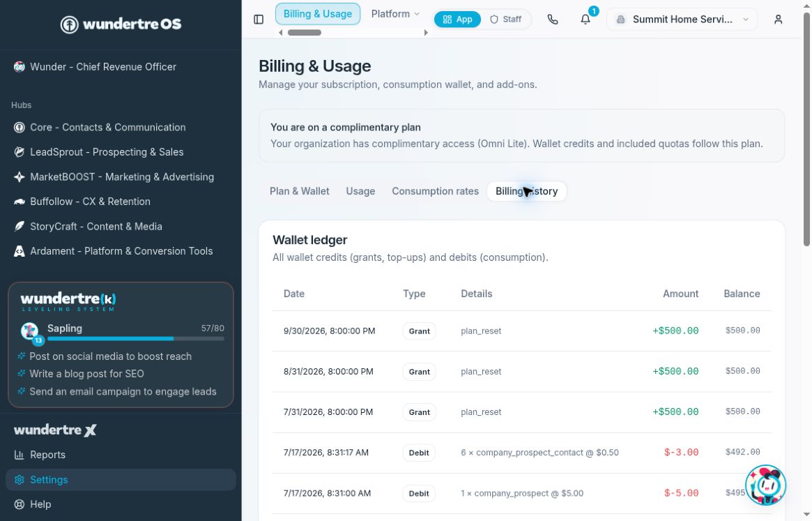
Task: Click the wundertre X logo
Action: 55,430
